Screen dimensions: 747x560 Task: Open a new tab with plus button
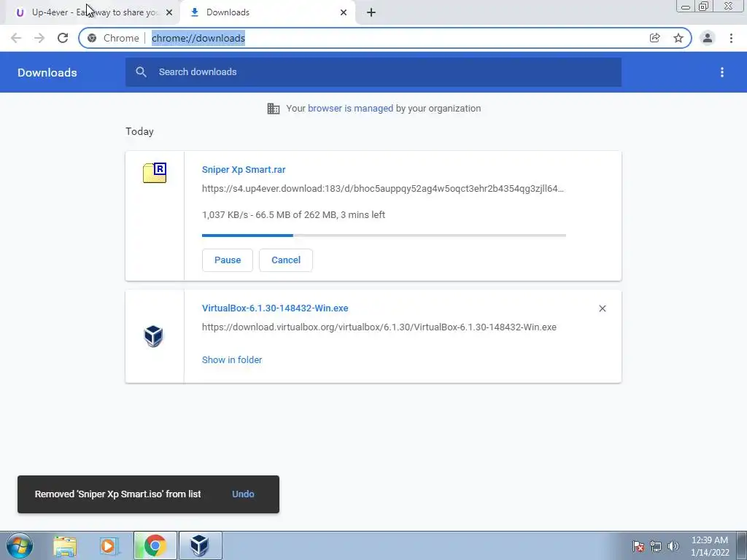point(371,12)
